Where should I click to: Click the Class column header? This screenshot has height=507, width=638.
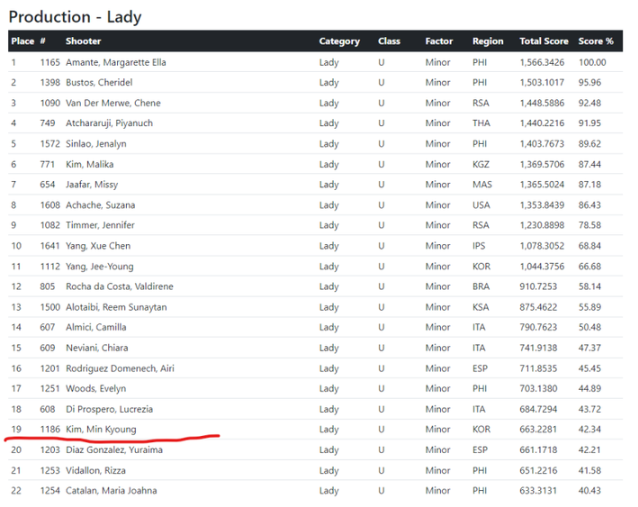(389, 41)
